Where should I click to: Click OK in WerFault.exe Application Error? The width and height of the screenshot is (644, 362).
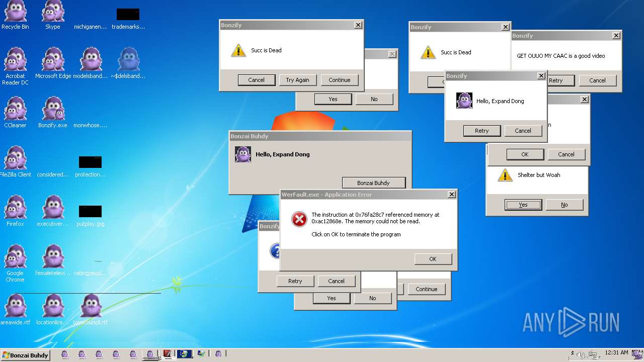click(x=433, y=259)
